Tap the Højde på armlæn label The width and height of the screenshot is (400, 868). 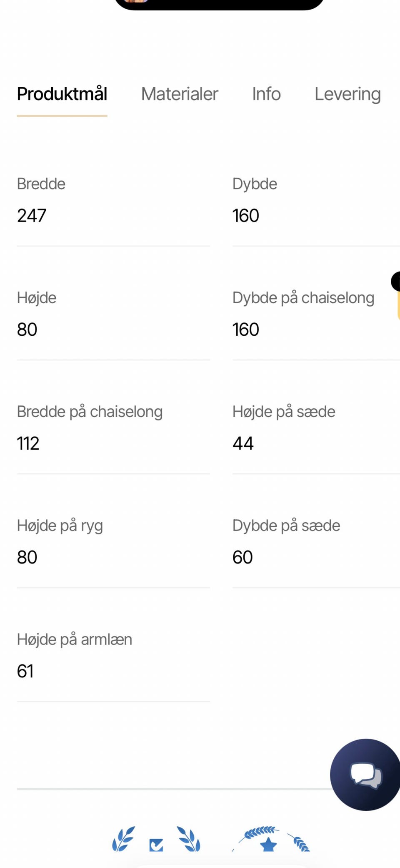(75, 639)
